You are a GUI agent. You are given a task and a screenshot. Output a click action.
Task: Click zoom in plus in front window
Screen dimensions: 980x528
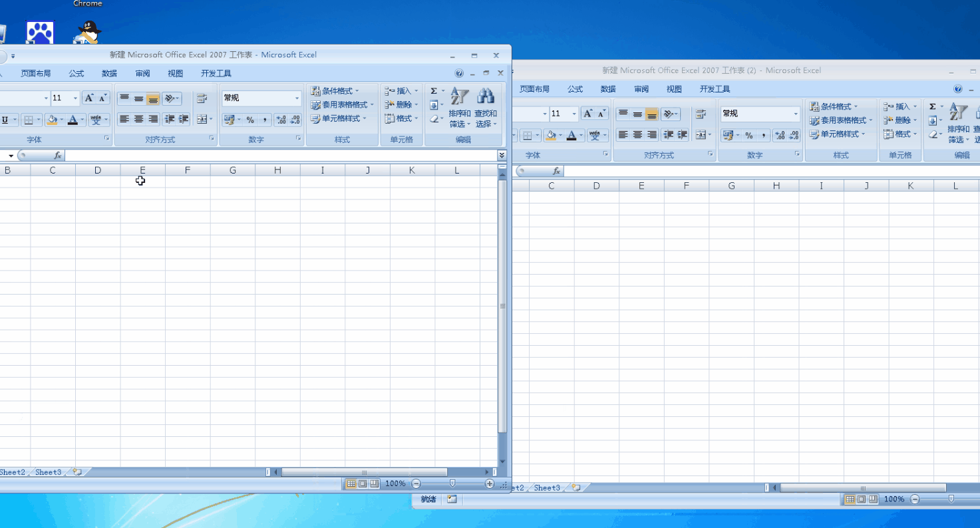point(490,484)
